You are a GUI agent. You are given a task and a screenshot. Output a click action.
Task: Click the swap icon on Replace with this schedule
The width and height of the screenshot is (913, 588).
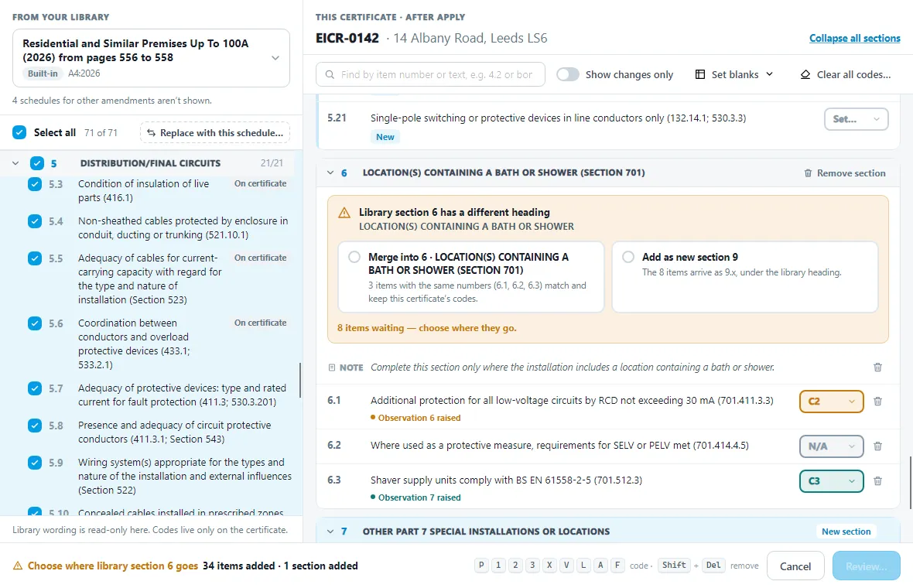tap(151, 133)
